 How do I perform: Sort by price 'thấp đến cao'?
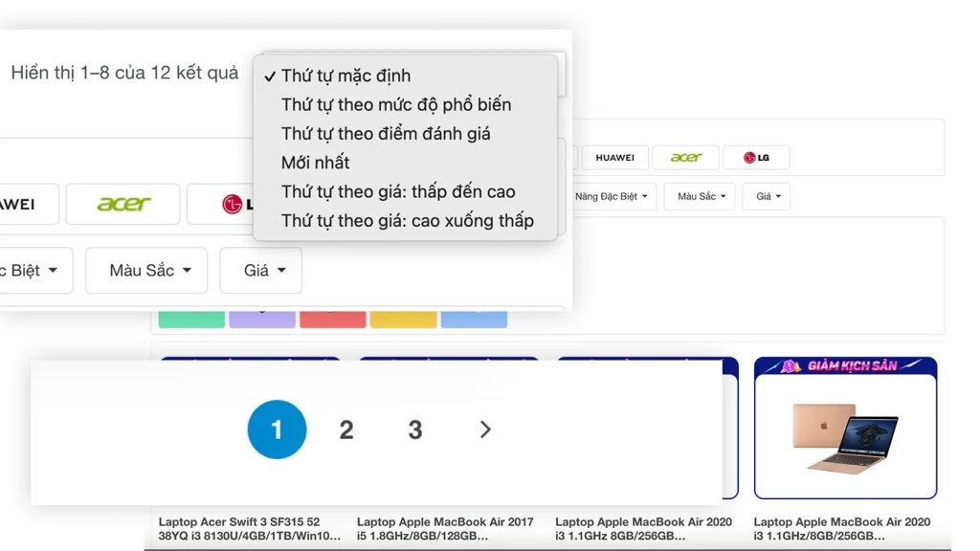coord(398,191)
